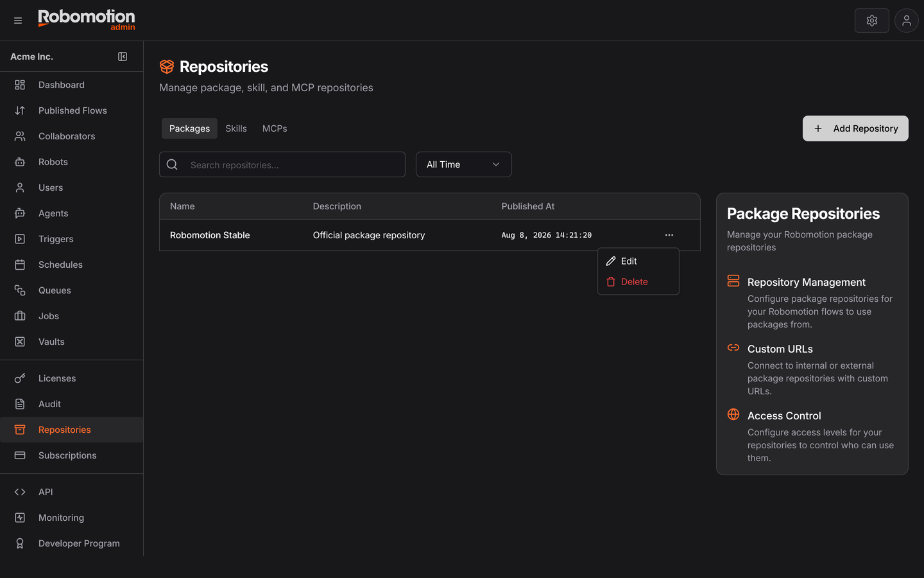This screenshot has width=924, height=578.
Task: Click the Users person icon
Action: point(20,188)
